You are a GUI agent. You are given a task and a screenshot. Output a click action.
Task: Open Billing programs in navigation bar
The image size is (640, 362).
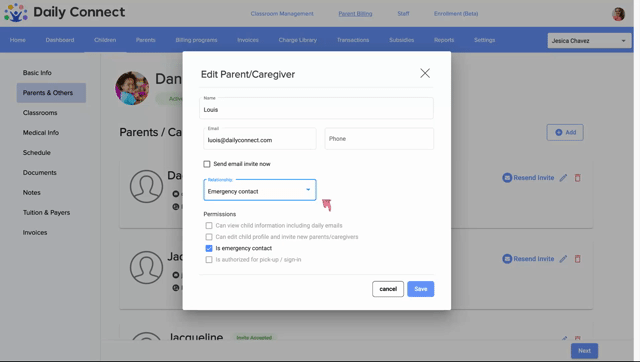click(196, 40)
